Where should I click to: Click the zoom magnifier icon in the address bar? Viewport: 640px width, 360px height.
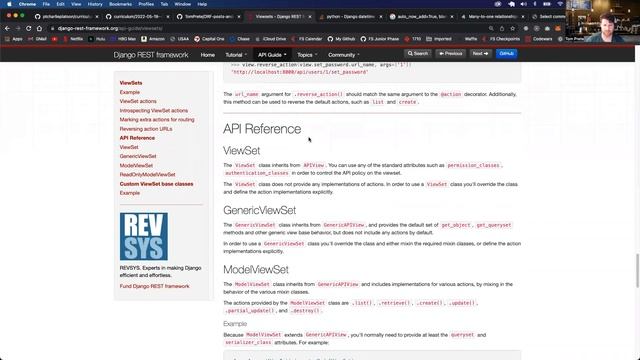point(491,29)
